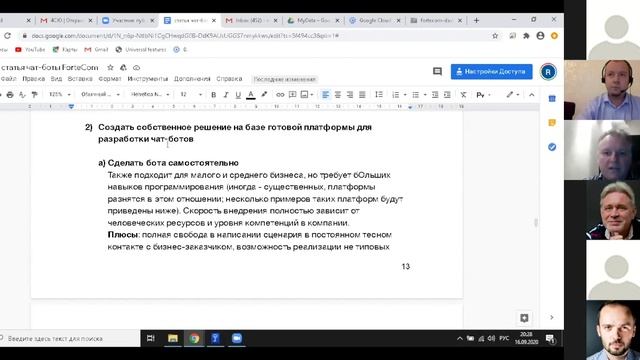Viewport: 640px width, 360px height.
Task: Set justified text alignment
Action: pyautogui.click(x=362, y=95)
